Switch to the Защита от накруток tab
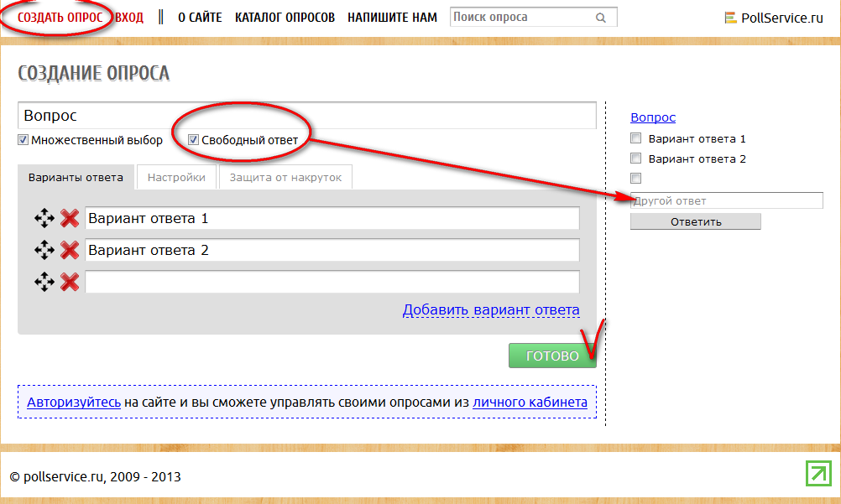841x504 pixels. pos(285,177)
